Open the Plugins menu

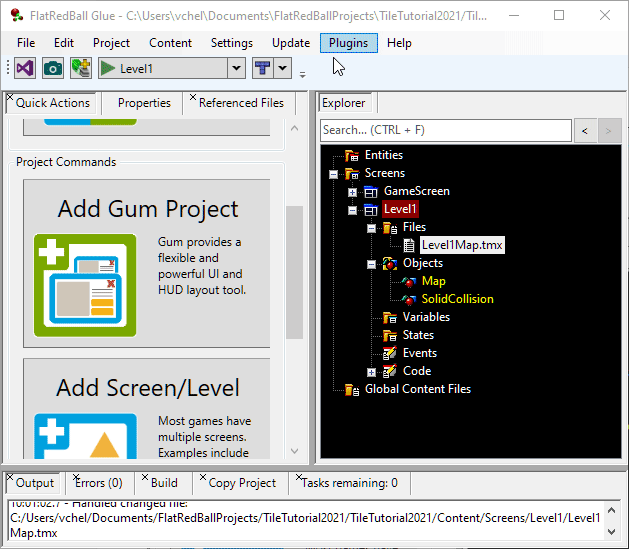pyautogui.click(x=348, y=43)
